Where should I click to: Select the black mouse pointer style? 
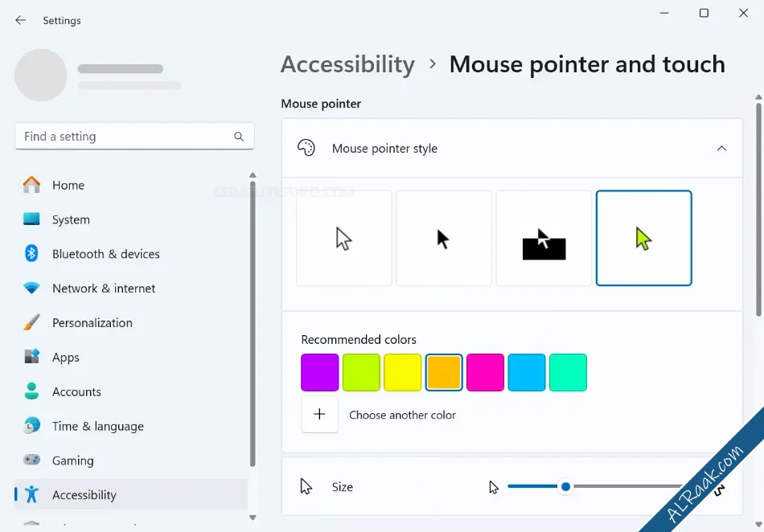point(444,238)
